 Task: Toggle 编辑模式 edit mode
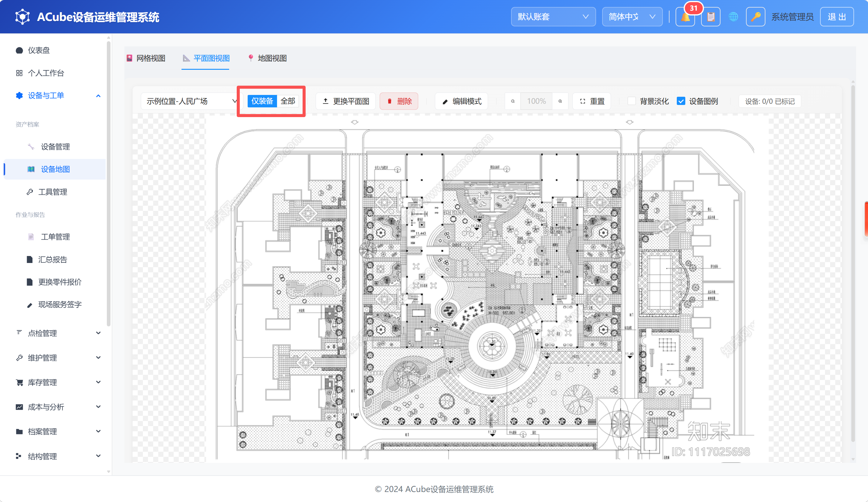coord(462,101)
